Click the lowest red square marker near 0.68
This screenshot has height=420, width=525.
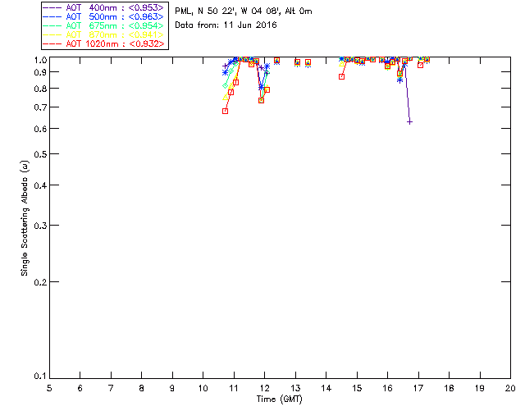pyautogui.click(x=225, y=112)
